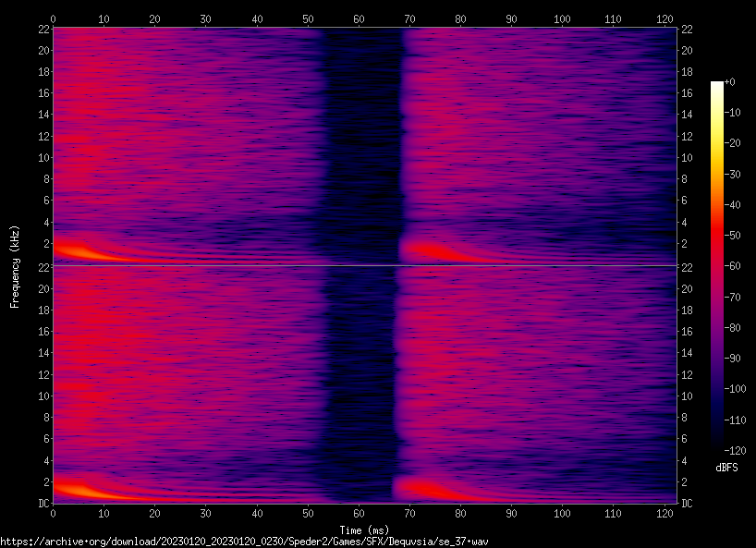This screenshot has height=548, width=756.
Task: Click the dBFS label under the color bar
Action: tap(726, 468)
